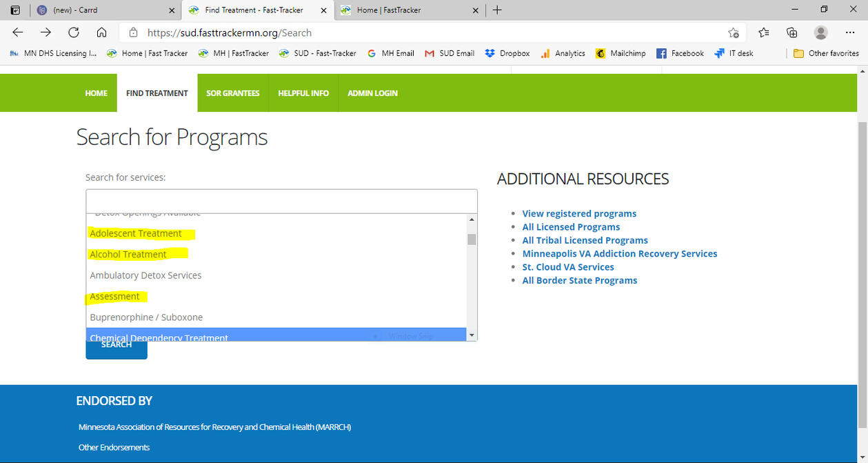Open Dropbox bookmark in favorites bar
The image size is (868, 463).
pyautogui.click(x=507, y=53)
